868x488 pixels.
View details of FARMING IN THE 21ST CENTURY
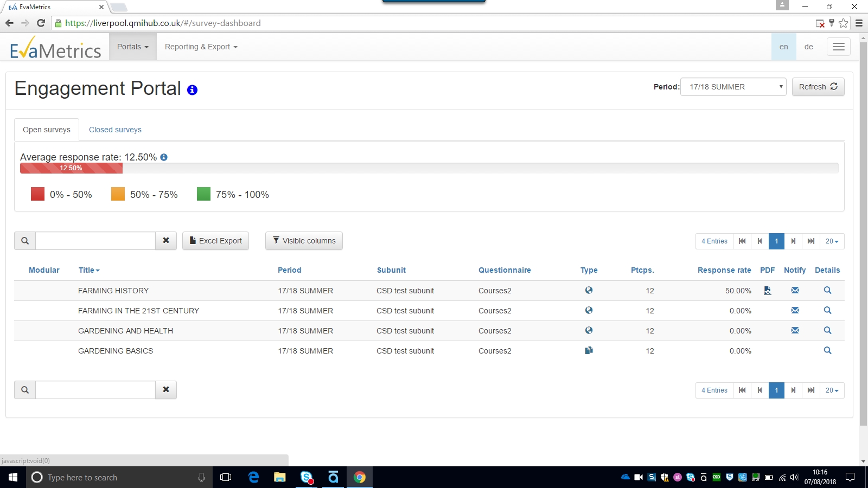[x=827, y=310]
